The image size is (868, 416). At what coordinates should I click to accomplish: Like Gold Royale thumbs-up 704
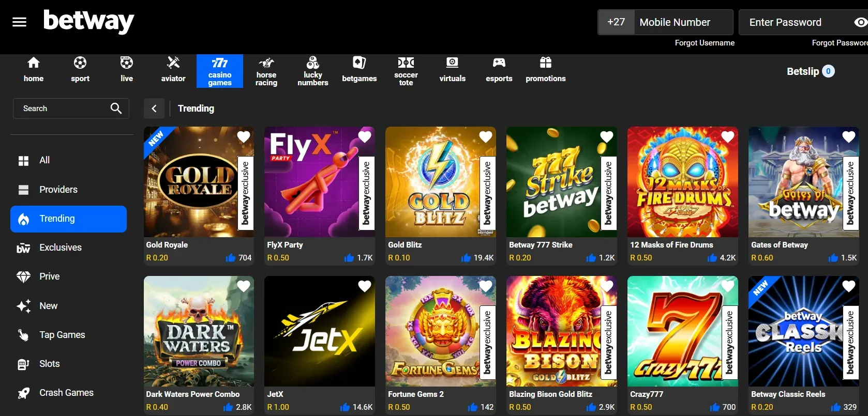231,258
